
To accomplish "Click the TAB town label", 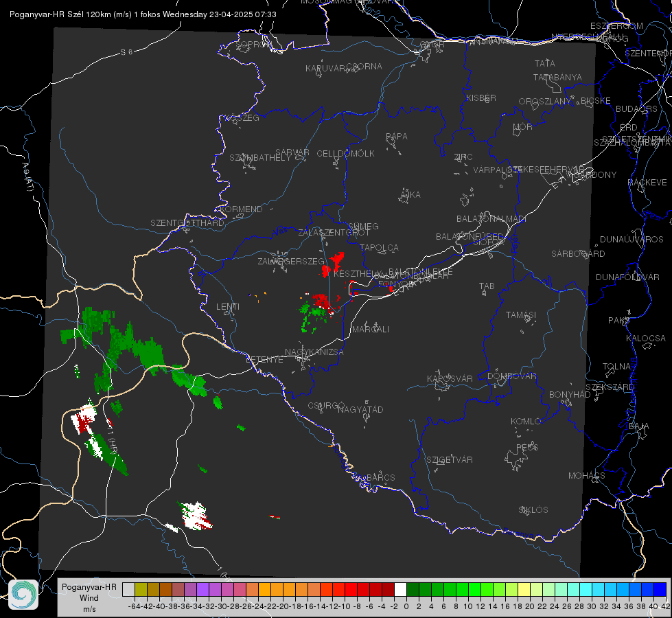I will [x=487, y=286].
